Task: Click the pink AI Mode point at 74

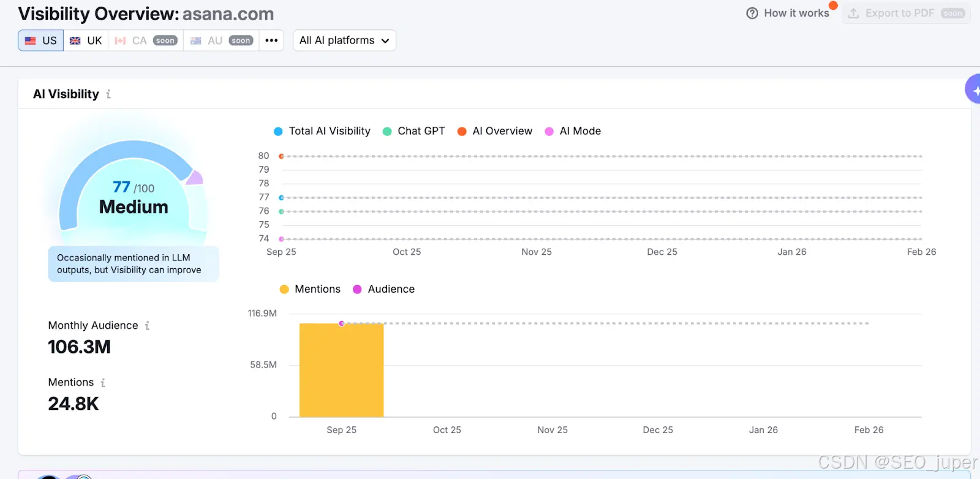Action: (x=281, y=239)
